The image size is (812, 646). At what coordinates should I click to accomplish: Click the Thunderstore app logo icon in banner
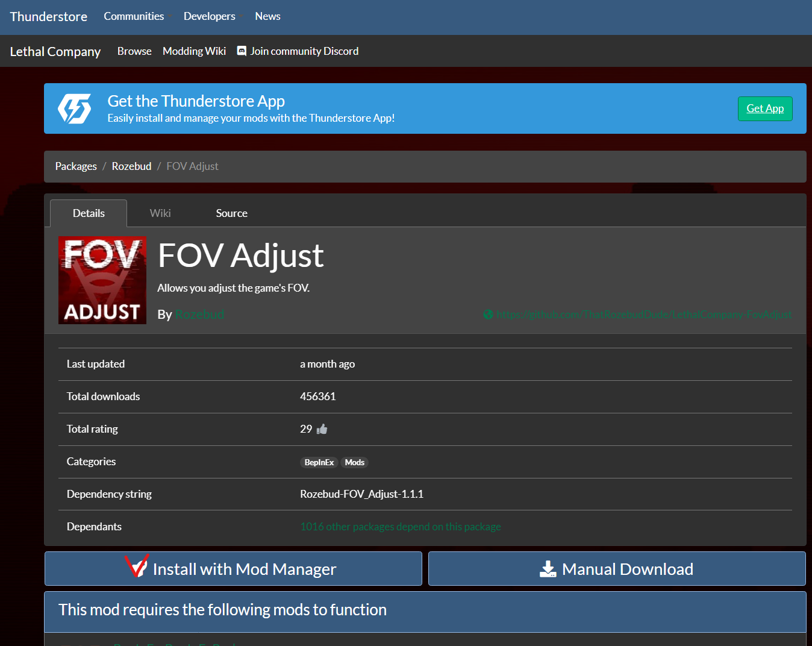point(74,108)
